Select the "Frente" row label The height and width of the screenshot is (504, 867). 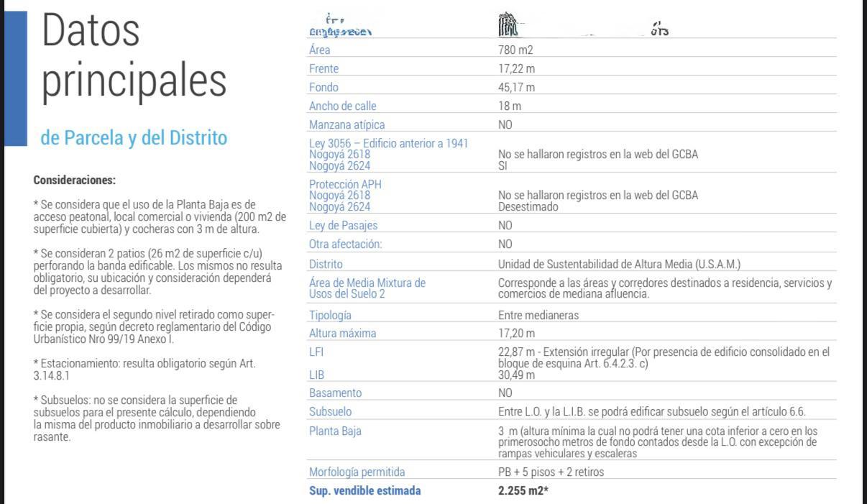324,69
